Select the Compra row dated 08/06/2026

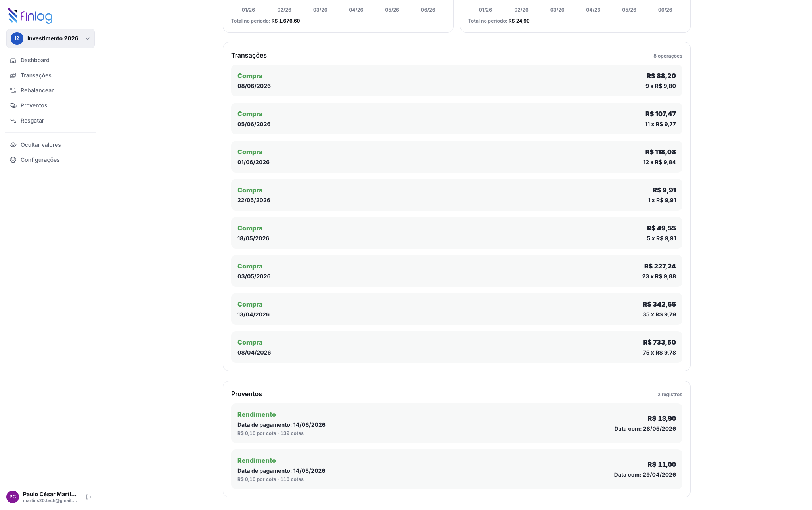(457, 81)
